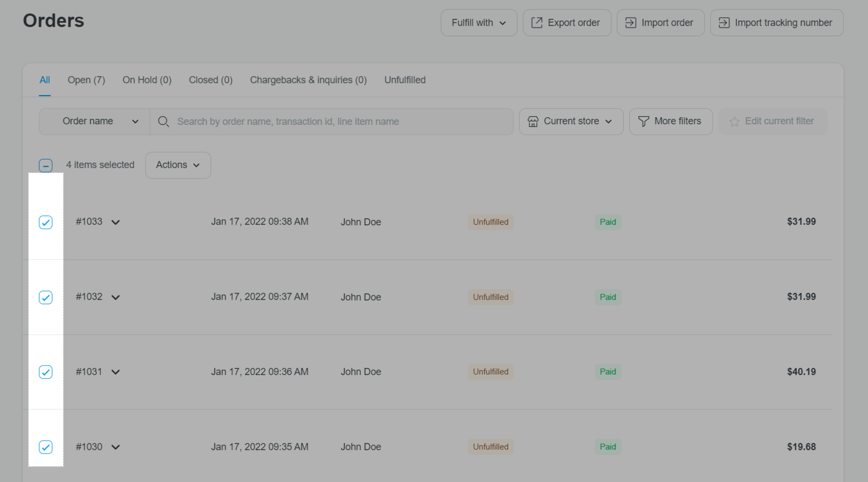This screenshot has height=482, width=868.
Task: Click John Doe on order #1030
Action: click(x=361, y=447)
